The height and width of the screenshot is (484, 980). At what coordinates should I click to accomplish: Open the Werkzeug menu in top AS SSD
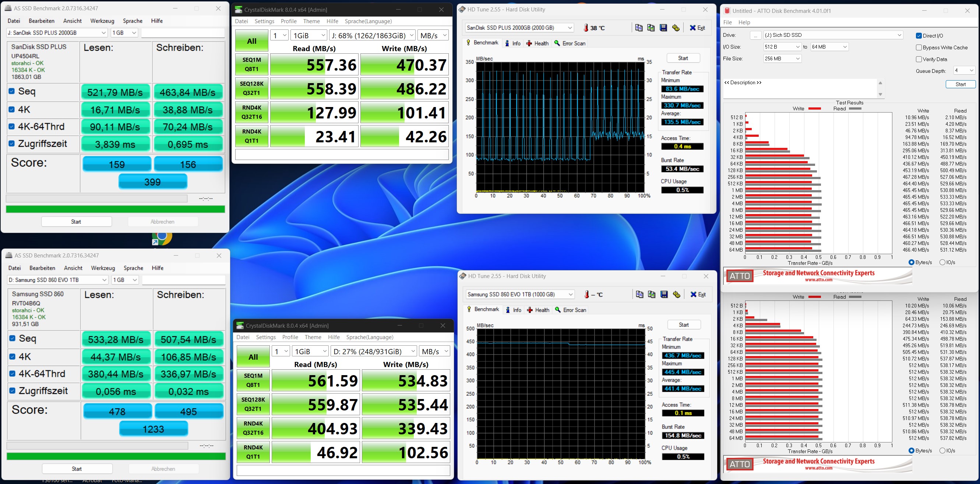[x=102, y=21]
